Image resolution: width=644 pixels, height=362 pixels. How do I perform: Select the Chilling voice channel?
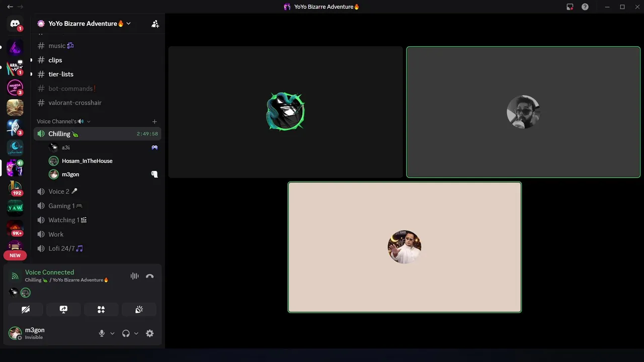point(98,134)
